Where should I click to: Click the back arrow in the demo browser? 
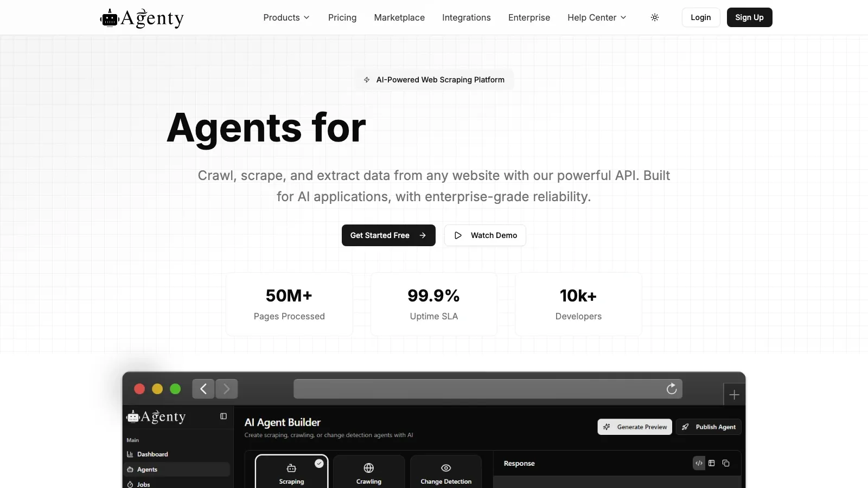203,389
